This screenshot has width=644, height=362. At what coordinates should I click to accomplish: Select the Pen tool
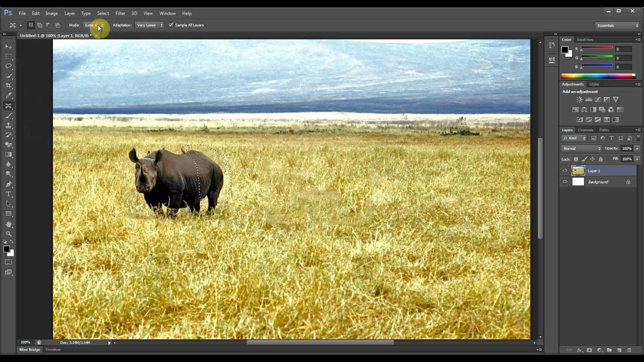pyautogui.click(x=9, y=185)
